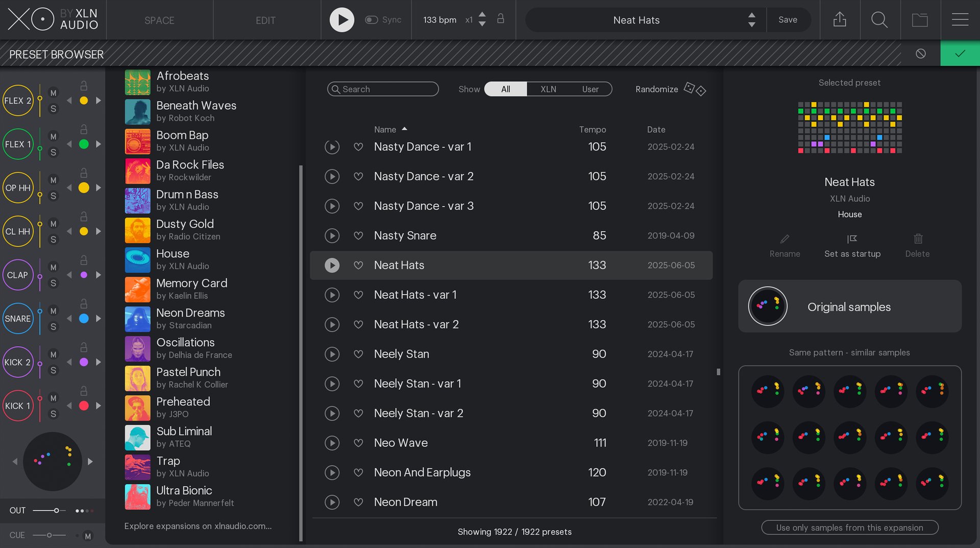Click next sample arrow on CLAP

click(x=99, y=275)
